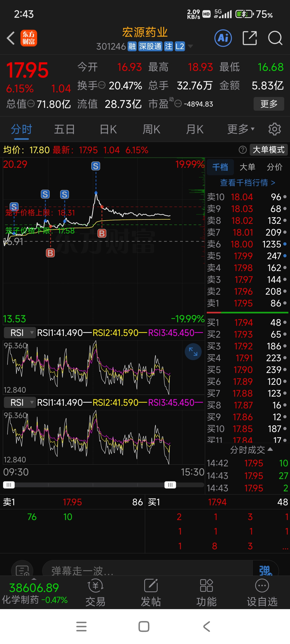This screenshot has height=644, width=290.
Task: Open the 交易 trade icon
Action: tap(96, 592)
